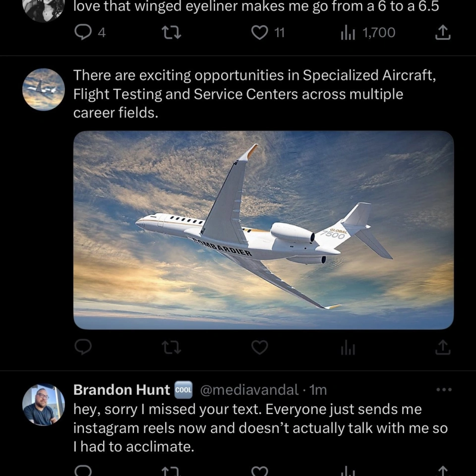The width and height of the screenshot is (476, 476).
Task: Click the COOL badge beside Brandon Hunt
Action: tap(183, 390)
